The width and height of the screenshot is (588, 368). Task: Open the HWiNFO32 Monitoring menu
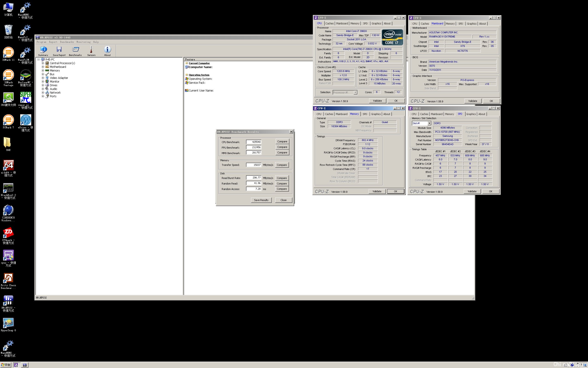(83, 42)
